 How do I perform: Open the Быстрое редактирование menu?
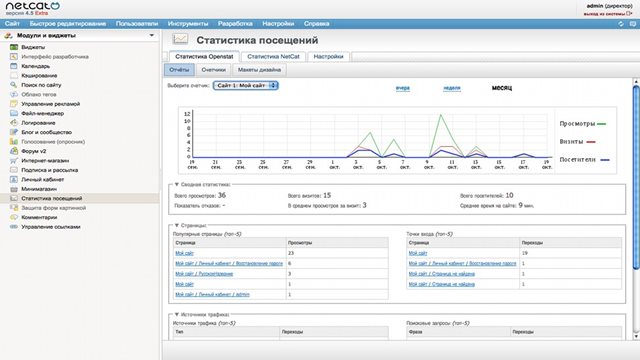[x=68, y=24]
